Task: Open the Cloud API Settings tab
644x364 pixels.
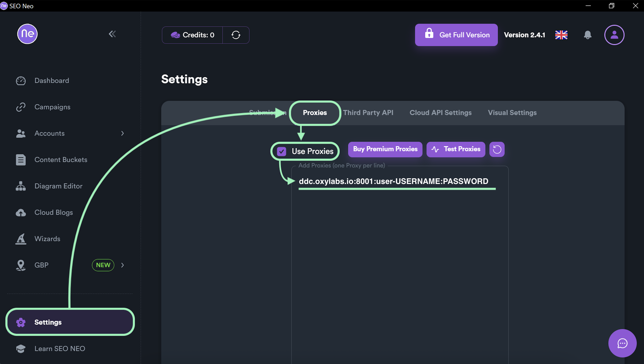Action: pyautogui.click(x=440, y=113)
